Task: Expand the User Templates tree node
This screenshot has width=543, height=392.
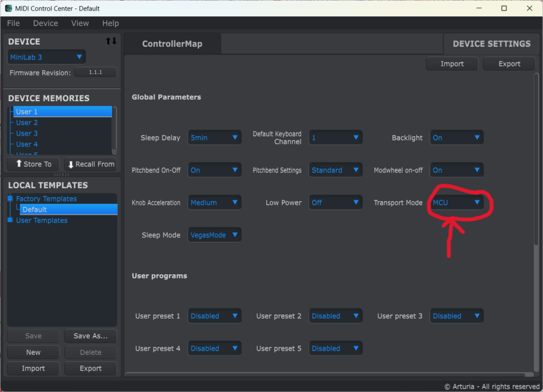Action: coord(10,220)
